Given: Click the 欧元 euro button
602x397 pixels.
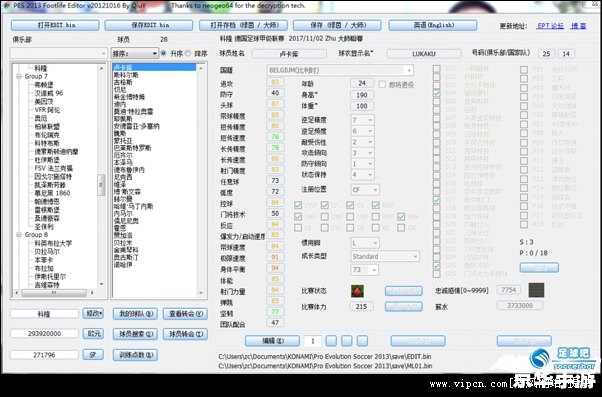Looking at the screenshot, I should pos(93,333).
